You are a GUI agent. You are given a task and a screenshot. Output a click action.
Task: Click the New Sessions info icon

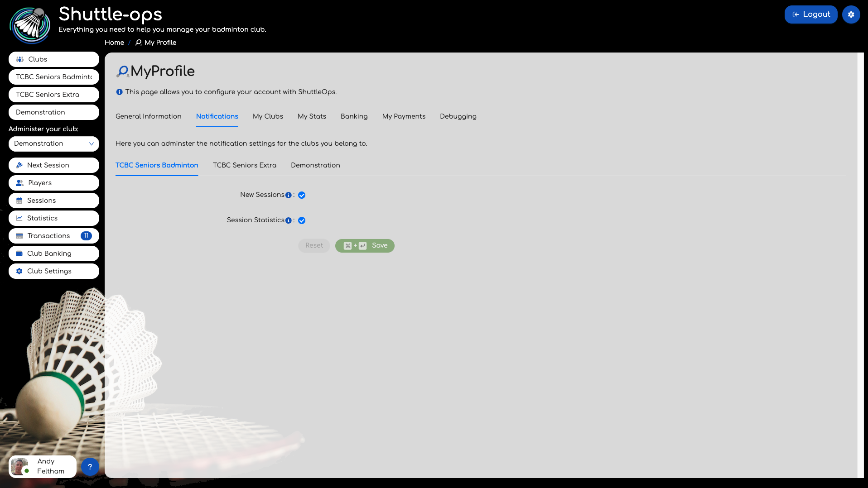pos(289,195)
